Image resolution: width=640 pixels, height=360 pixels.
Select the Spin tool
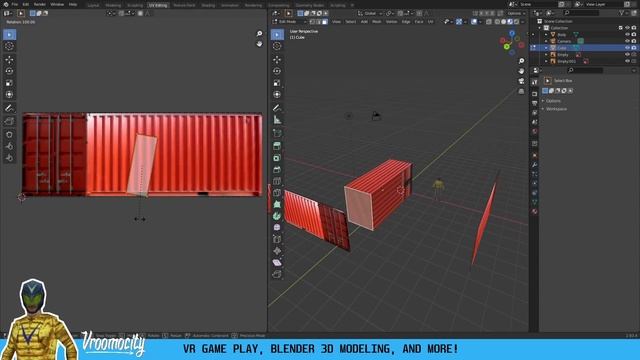[277, 216]
